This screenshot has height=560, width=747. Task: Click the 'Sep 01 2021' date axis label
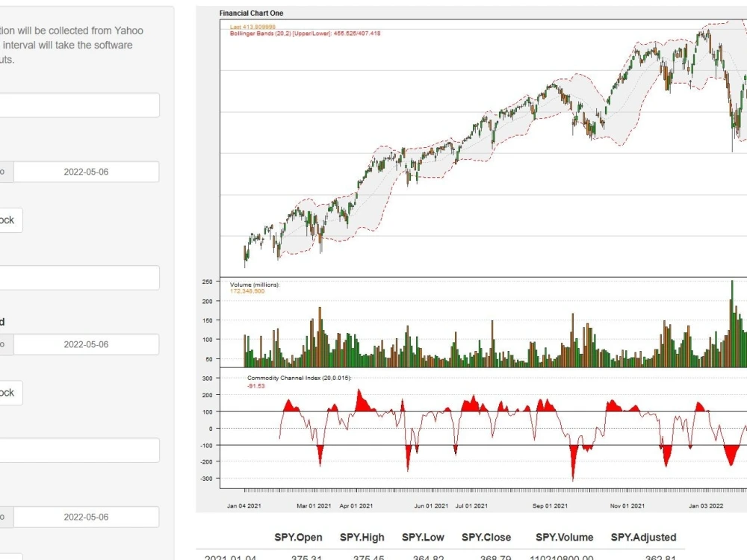coord(550,505)
